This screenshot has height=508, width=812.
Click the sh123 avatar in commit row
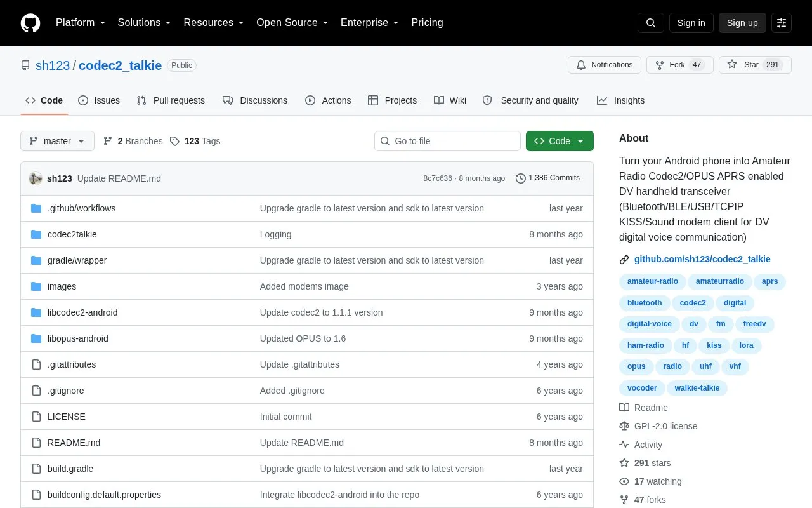tap(36, 178)
